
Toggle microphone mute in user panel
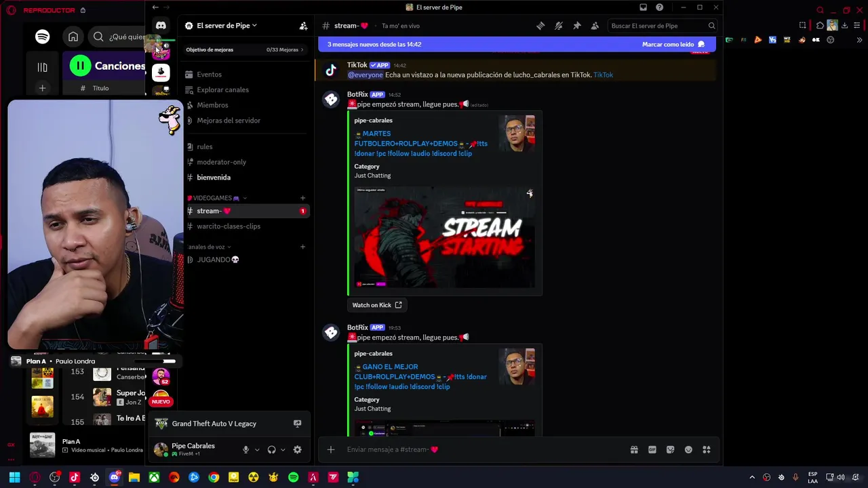pos(245,449)
